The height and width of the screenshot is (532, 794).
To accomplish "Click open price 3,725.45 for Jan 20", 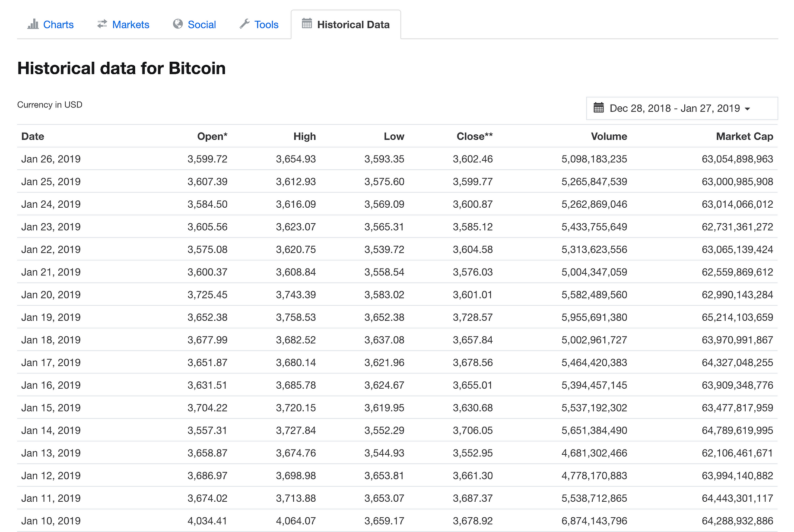I will pos(207,295).
